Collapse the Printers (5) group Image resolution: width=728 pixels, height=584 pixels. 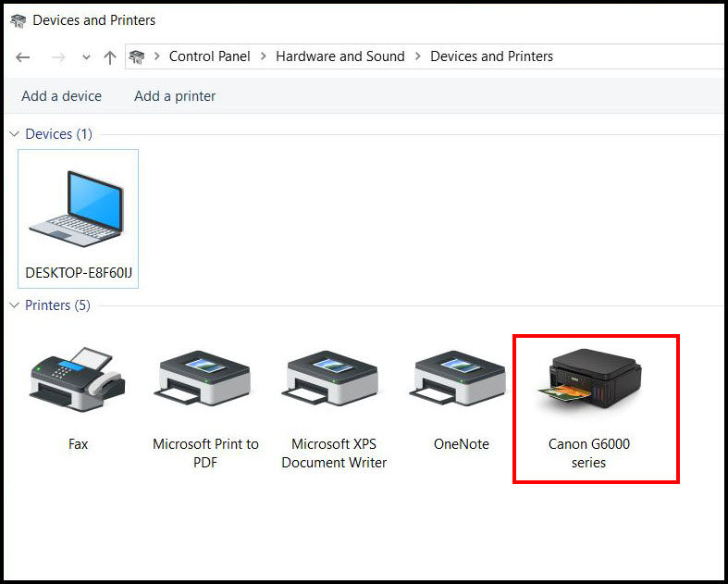pyautogui.click(x=14, y=305)
